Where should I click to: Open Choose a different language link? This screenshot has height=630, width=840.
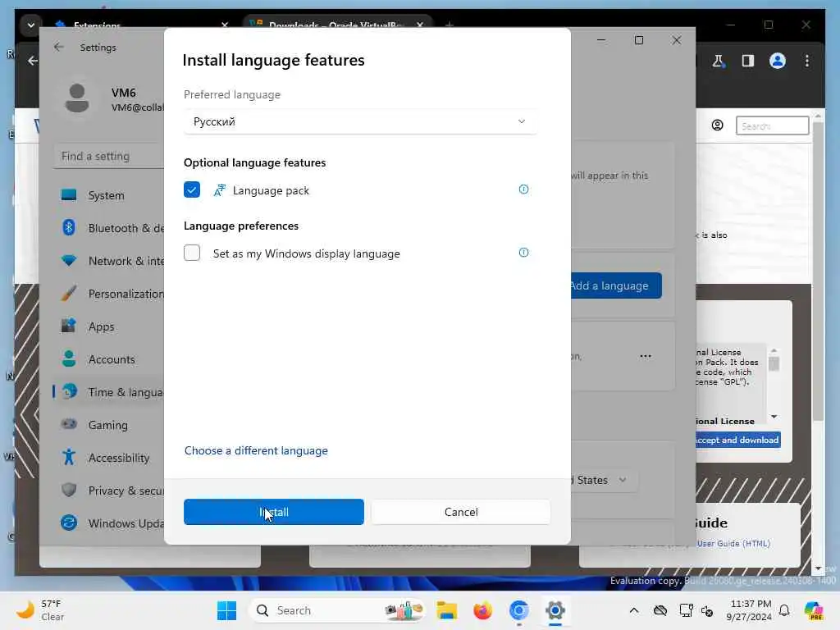point(256,451)
